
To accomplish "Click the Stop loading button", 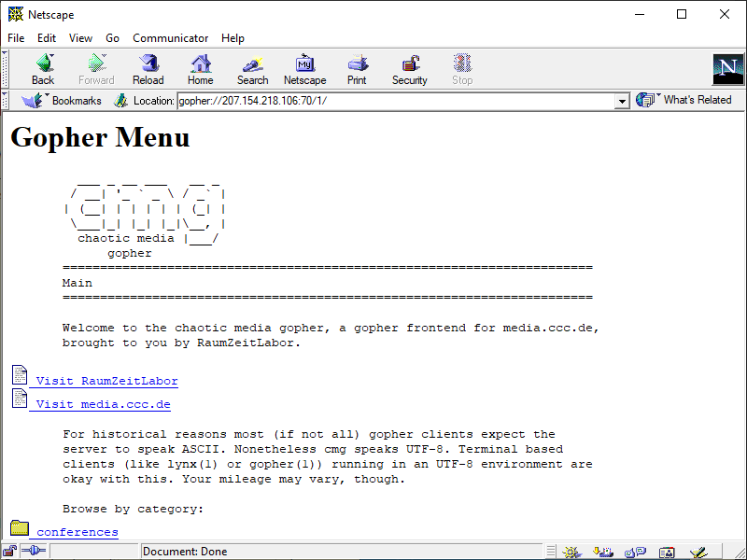I will pyautogui.click(x=462, y=69).
